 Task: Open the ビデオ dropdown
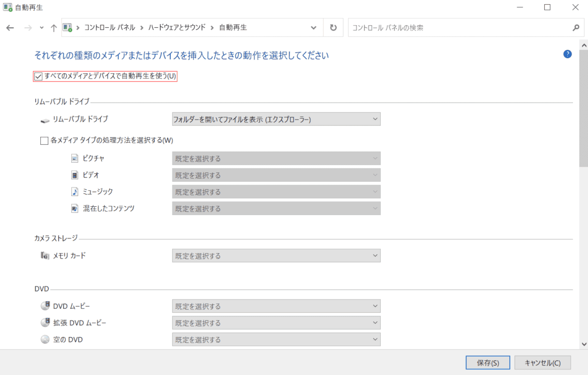[x=276, y=175]
